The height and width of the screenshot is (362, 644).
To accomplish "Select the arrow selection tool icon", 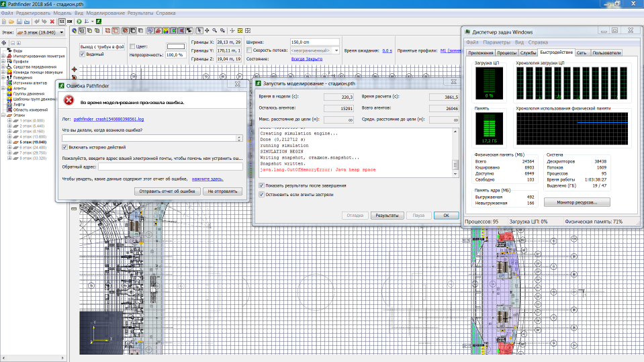I will [x=199, y=31].
